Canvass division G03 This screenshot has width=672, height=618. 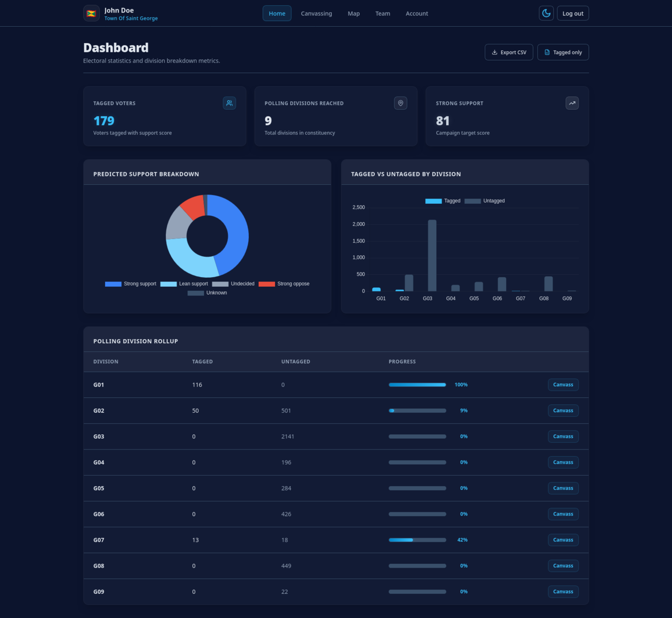tap(563, 436)
